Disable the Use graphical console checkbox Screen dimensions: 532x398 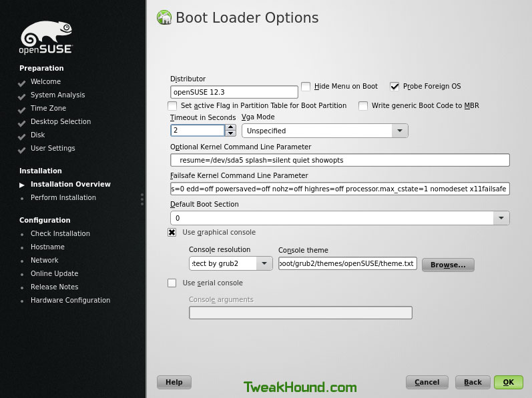point(172,233)
